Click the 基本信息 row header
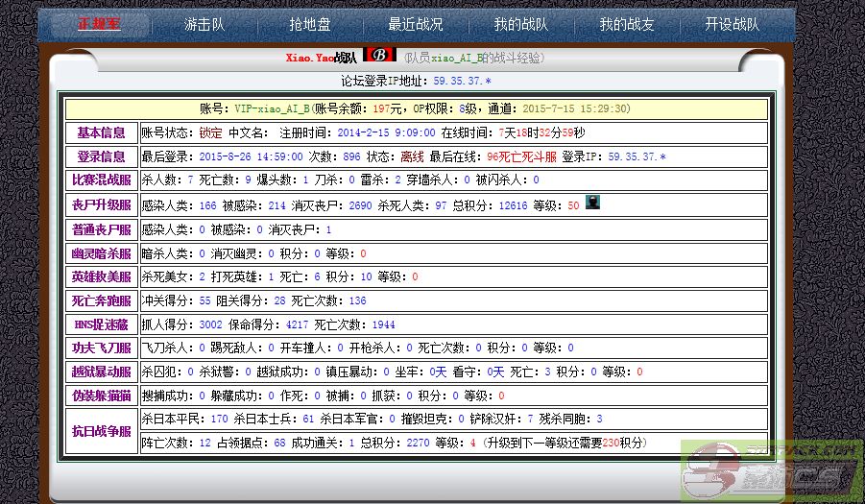The height and width of the screenshot is (504, 865). (x=101, y=132)
